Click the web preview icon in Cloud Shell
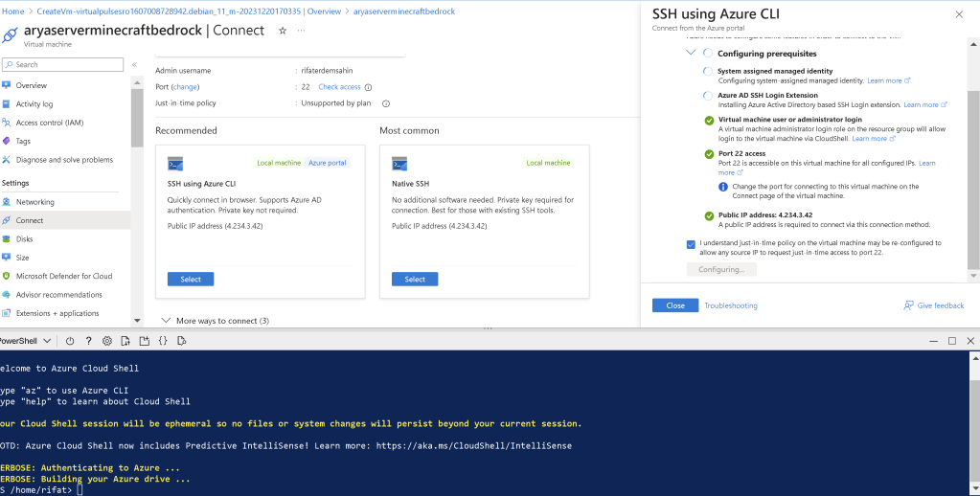The height and width of the screenshot is (496, 980). [182, 341]
